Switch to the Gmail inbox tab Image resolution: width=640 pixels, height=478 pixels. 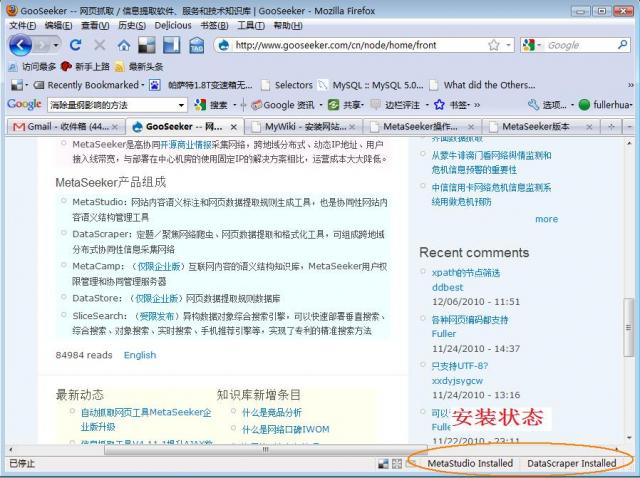pyautogui.click(x=65, y=127)
